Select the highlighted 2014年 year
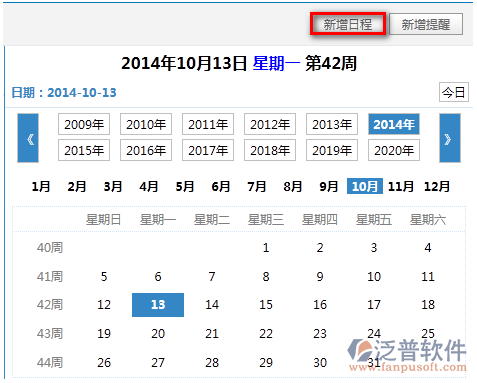 [x=394, y=124]
